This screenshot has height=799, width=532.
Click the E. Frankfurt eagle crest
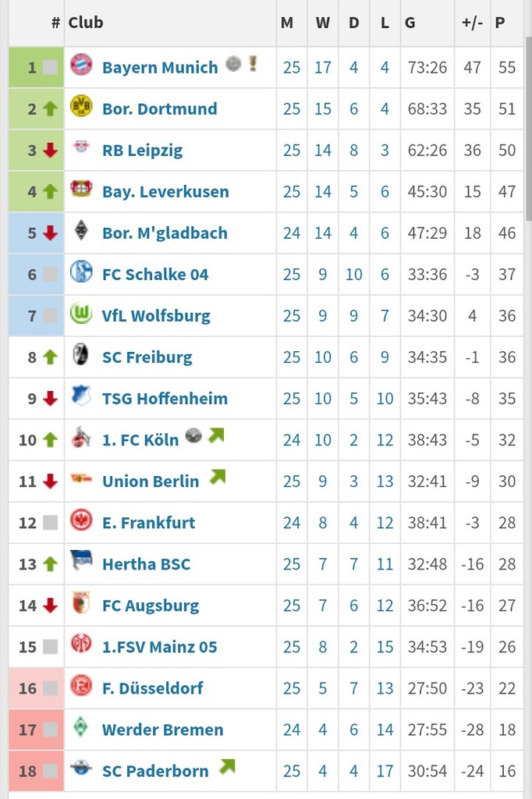[81, 520]
